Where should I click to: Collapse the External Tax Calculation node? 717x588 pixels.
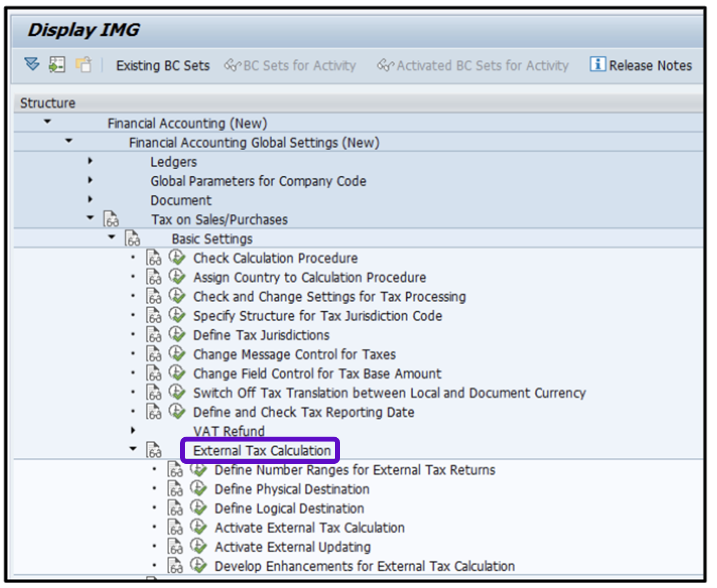[x=133, y=449]
